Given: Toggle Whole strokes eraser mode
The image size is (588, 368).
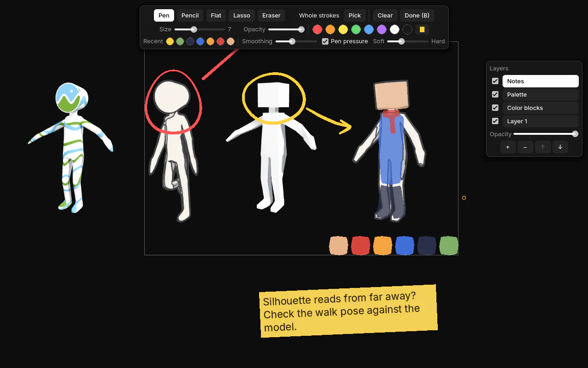Looking at the screenshot, I should point(319,15).
